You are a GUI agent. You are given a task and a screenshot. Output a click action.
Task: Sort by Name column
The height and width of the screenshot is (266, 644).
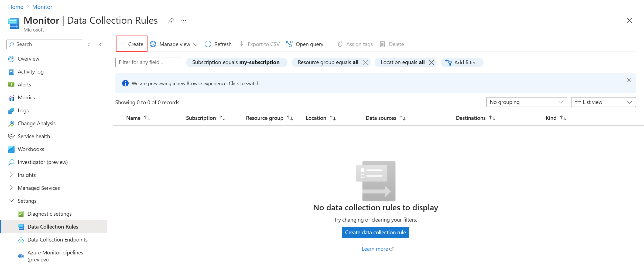(138, 118)
